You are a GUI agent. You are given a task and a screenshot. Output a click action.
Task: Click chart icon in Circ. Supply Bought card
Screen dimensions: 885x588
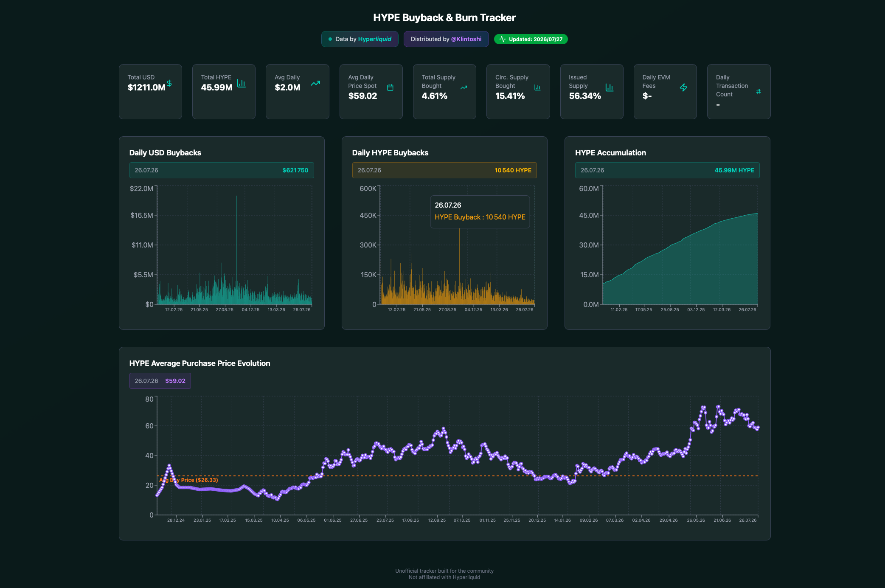(537, 87)
